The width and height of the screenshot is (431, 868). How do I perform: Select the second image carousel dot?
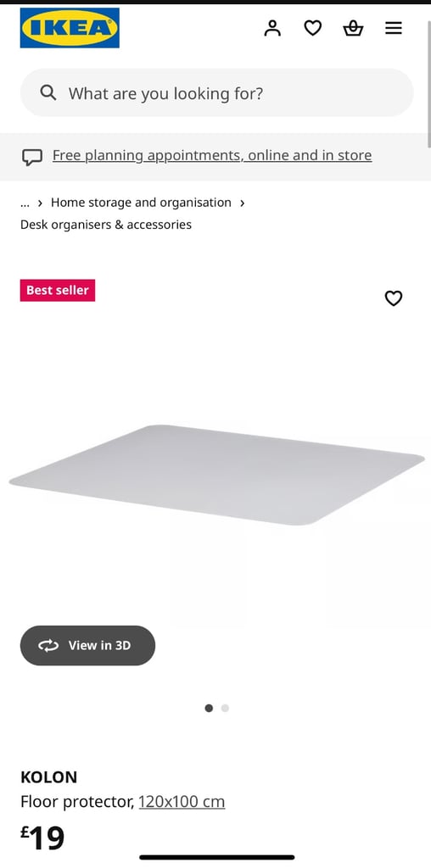pos(225,708)
